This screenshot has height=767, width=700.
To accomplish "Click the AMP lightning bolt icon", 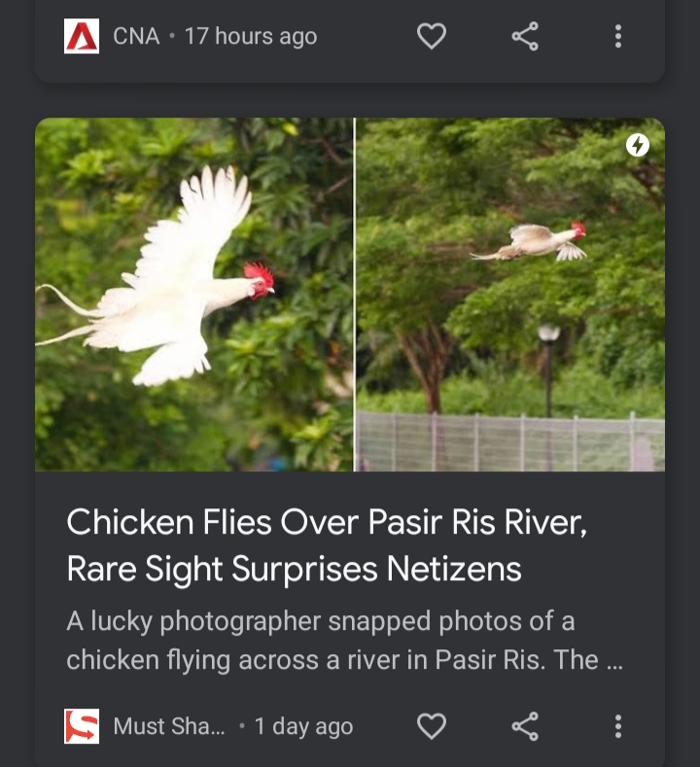I will 637,146.
